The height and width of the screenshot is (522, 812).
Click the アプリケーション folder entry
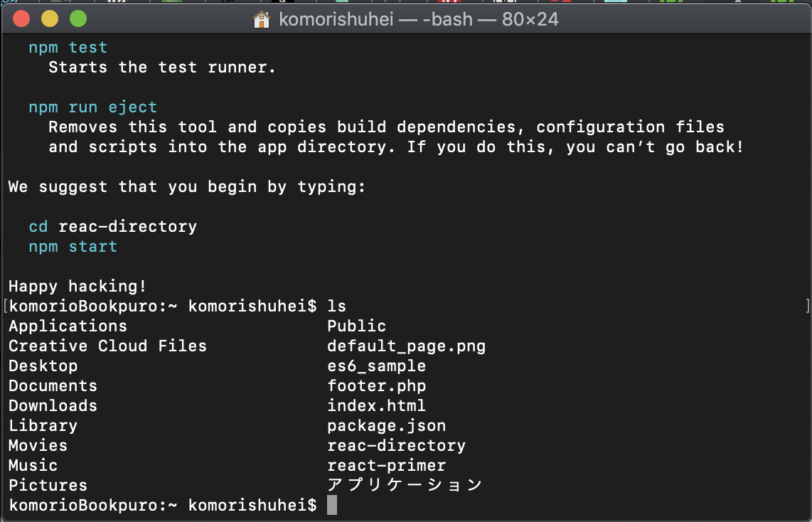coord(405,486)
